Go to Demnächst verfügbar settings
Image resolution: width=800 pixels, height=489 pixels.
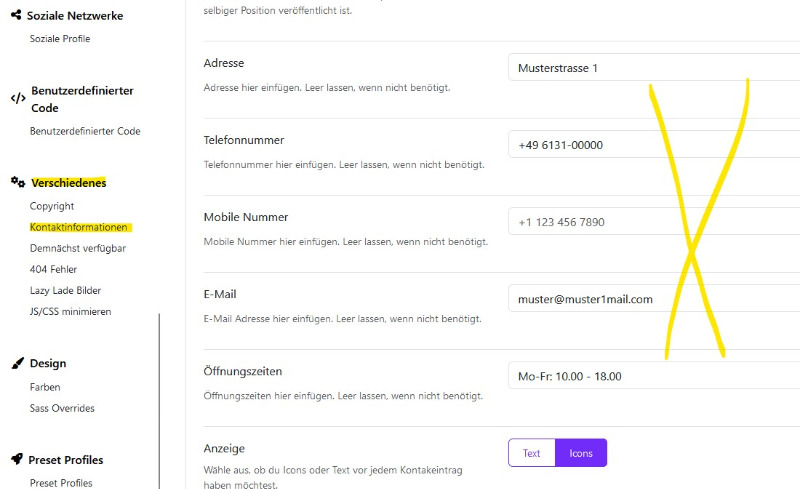(x=78, y=249)
